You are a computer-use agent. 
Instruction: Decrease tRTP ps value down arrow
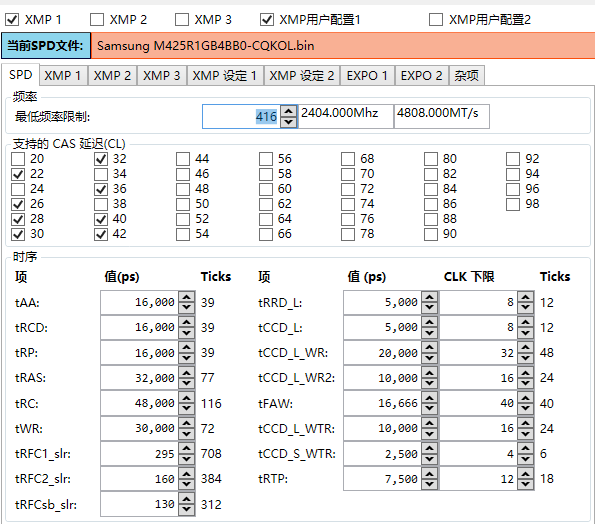point(430,484)
